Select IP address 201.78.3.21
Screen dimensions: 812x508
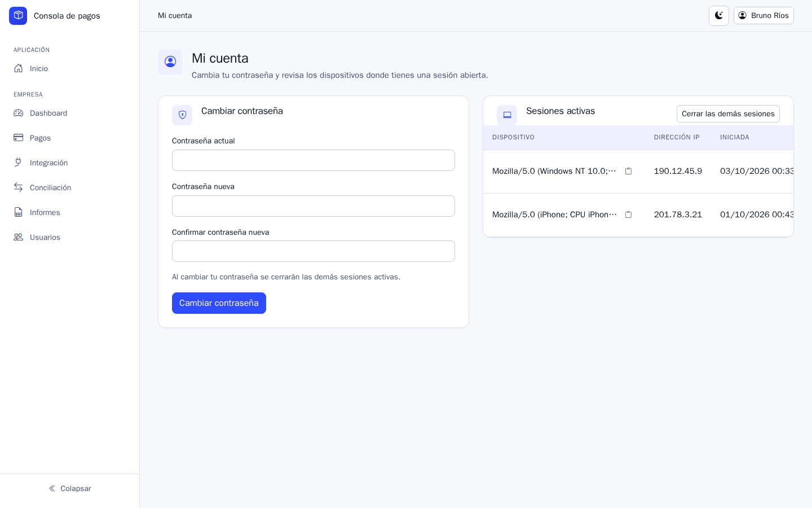tap(678, 214)
